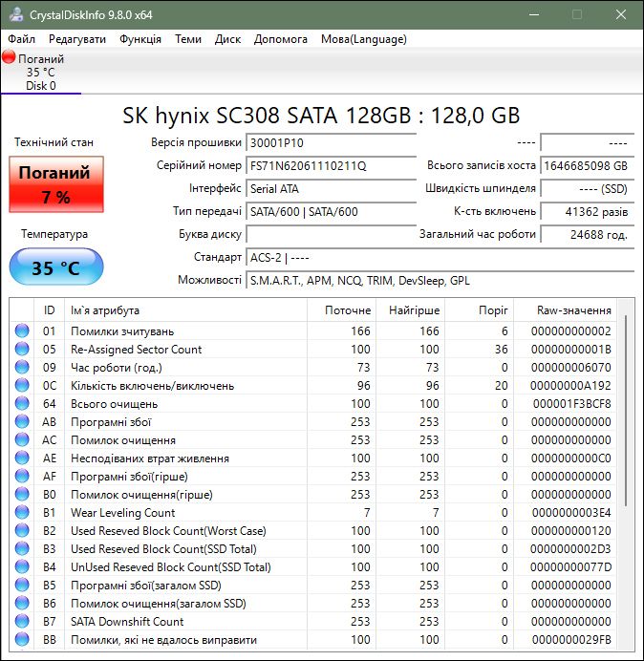Click the Кількість включень/виключень attribute name
Image resolution: width=644 pixels, height=661 pixels.
[152, 386]
